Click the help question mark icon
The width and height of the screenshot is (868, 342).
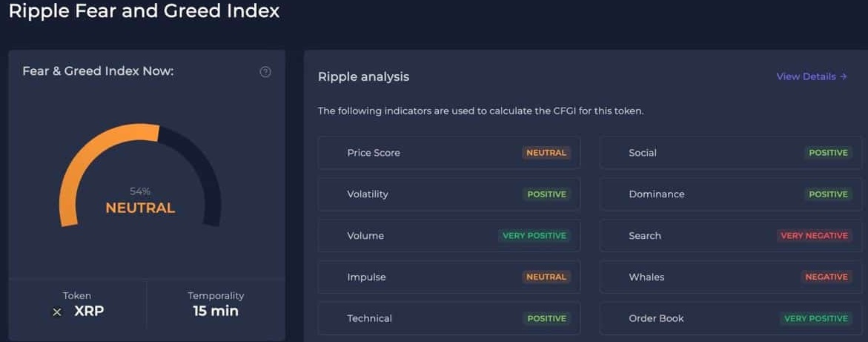click(x=265, y=72)
